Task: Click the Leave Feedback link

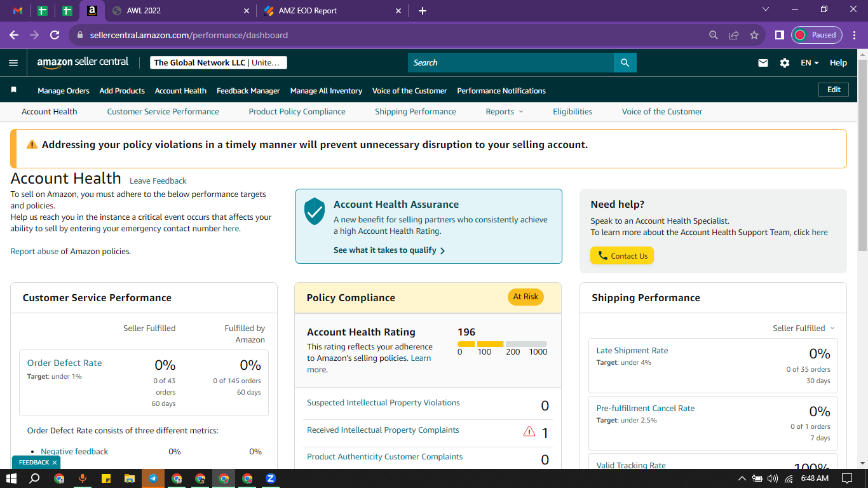Action: [x=158, y=181]
